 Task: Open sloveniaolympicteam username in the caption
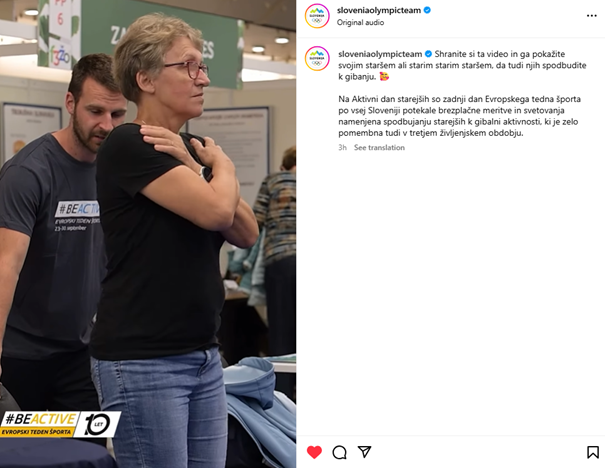380,54
